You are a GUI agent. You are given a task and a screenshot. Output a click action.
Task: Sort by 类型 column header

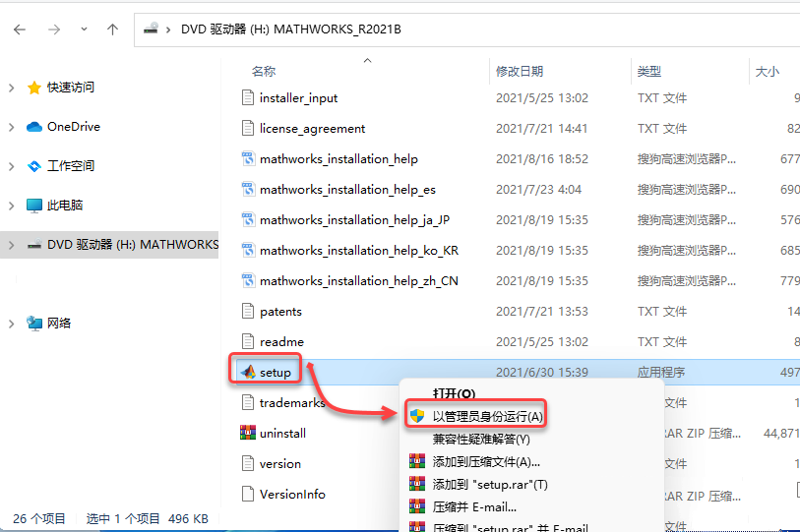pyautogui.click(x=649, y=72)
